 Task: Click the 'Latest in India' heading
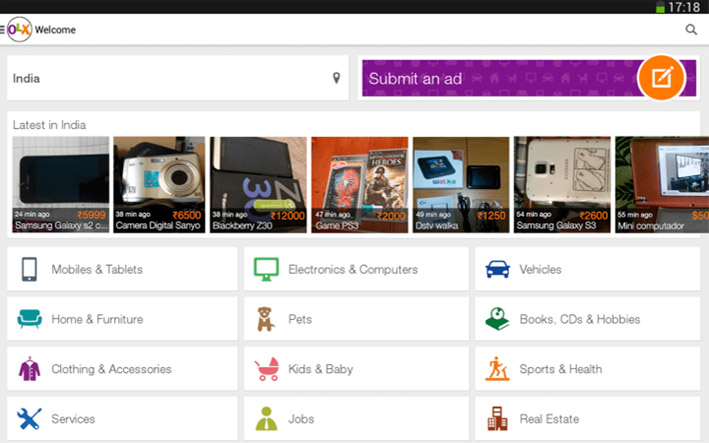[x=49, y=125]
